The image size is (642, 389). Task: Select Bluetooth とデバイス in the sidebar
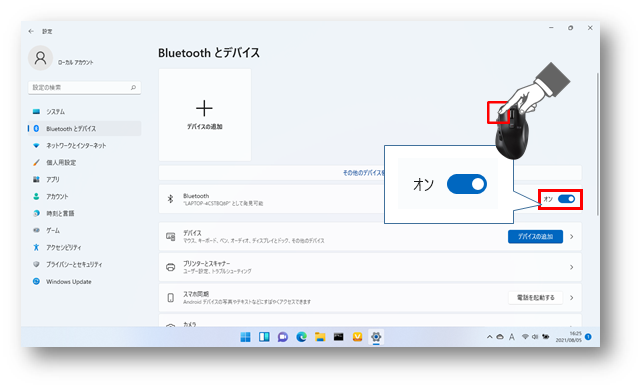[84, 129]
